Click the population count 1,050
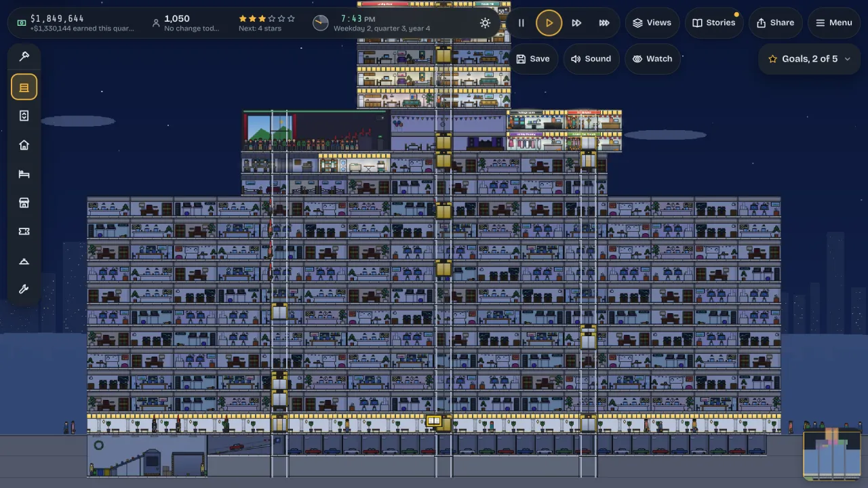Screen dimensions: 868x488 coord(177,18)
